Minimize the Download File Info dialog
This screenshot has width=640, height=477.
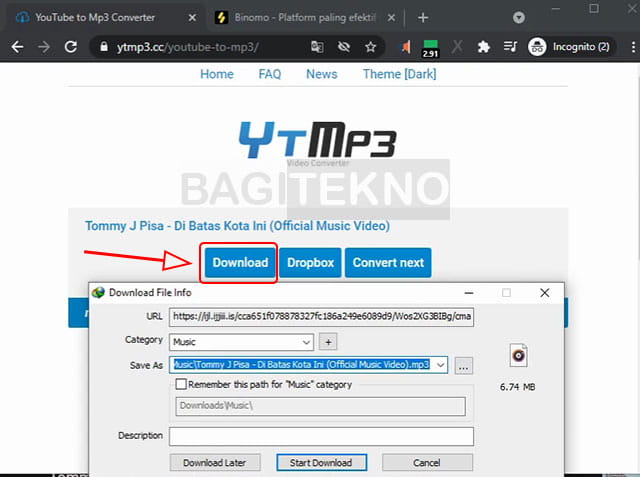coord(469,293)
